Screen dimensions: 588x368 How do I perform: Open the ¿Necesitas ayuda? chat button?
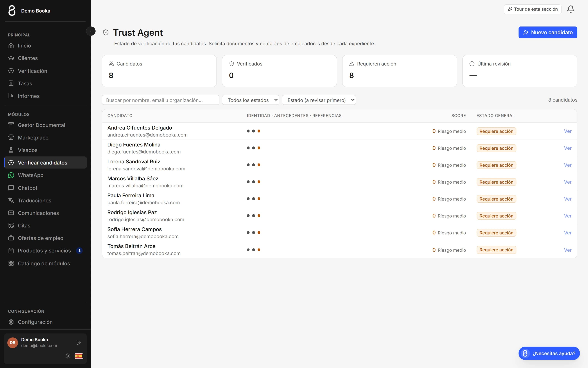point(549,353)
